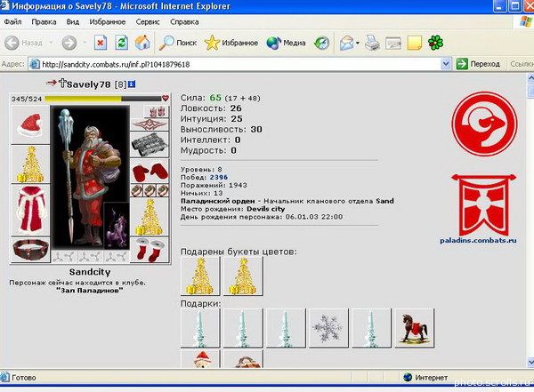Screen dimensions: 534x392
Task: Launch the ICQ green flower icon
Action: pyautogui.click(x=435, y=43)
